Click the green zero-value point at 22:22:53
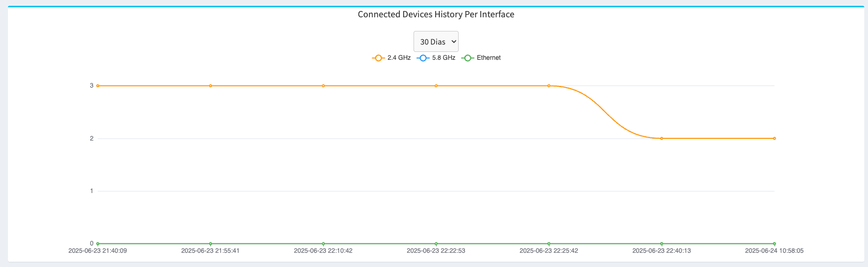Screen dimensions: 868x267 pyautogui.click(x=436, y=243)
